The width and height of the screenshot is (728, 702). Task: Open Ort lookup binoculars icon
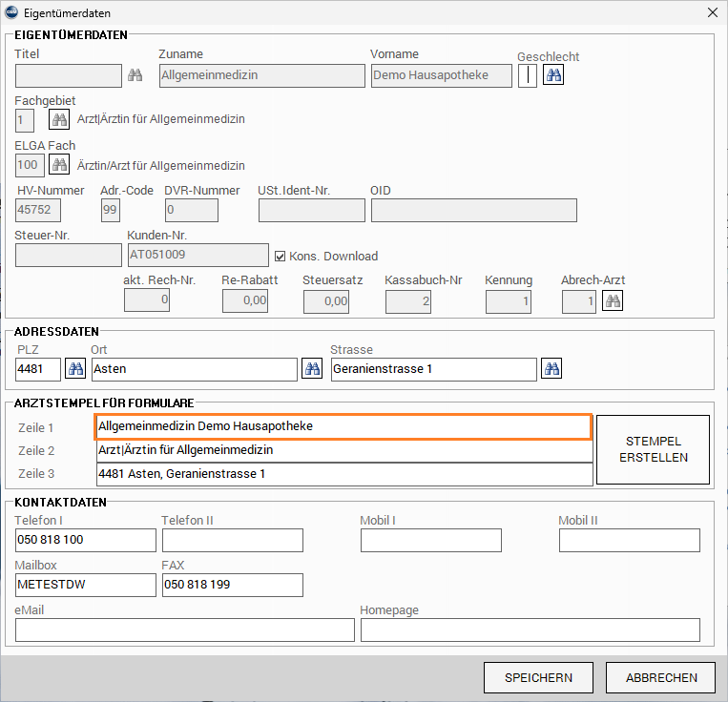[x=311, y=369]
